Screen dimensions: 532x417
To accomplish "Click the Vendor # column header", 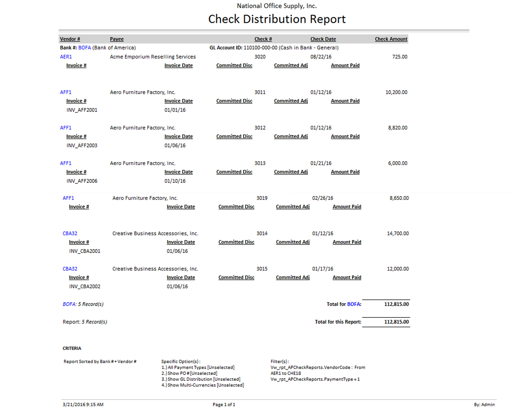I will click(70, 39).
